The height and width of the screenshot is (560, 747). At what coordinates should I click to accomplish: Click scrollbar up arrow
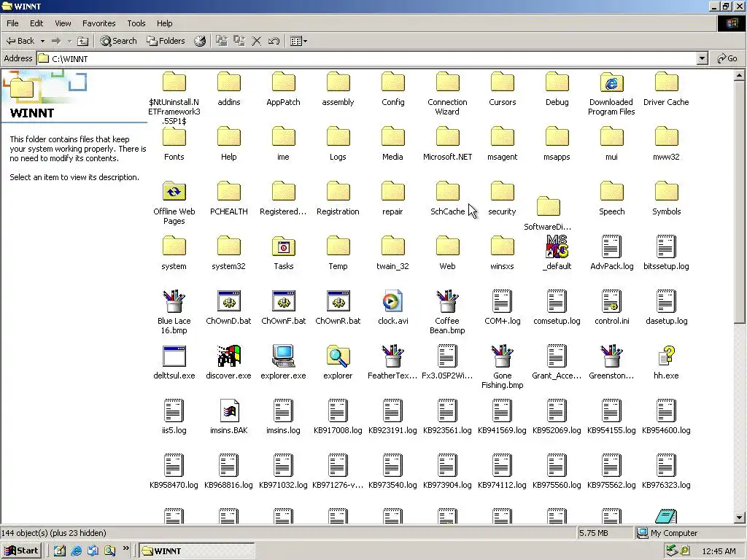point(739,75)
